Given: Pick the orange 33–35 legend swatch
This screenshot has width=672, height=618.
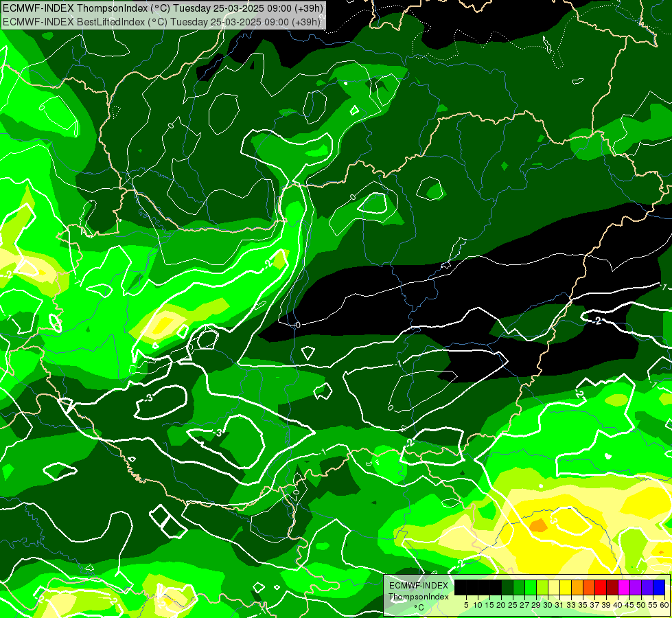Looking at the screenshot, I should 577,587.
